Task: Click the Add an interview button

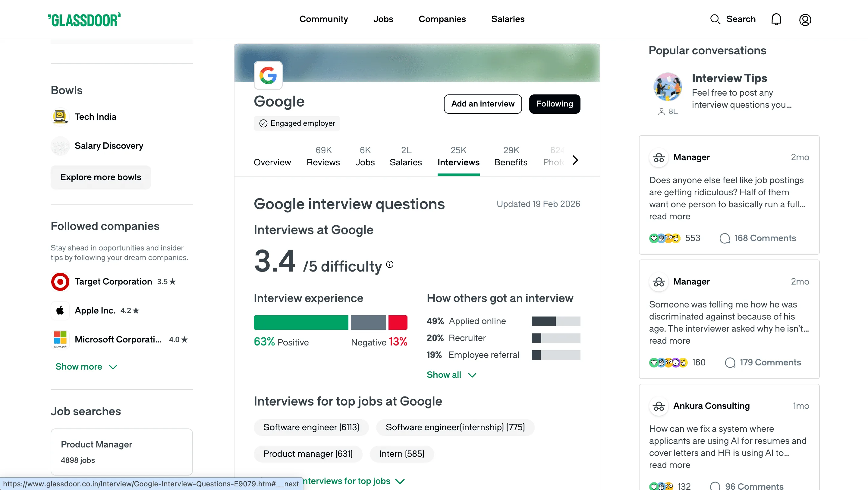Action: [x=483, y=104]
